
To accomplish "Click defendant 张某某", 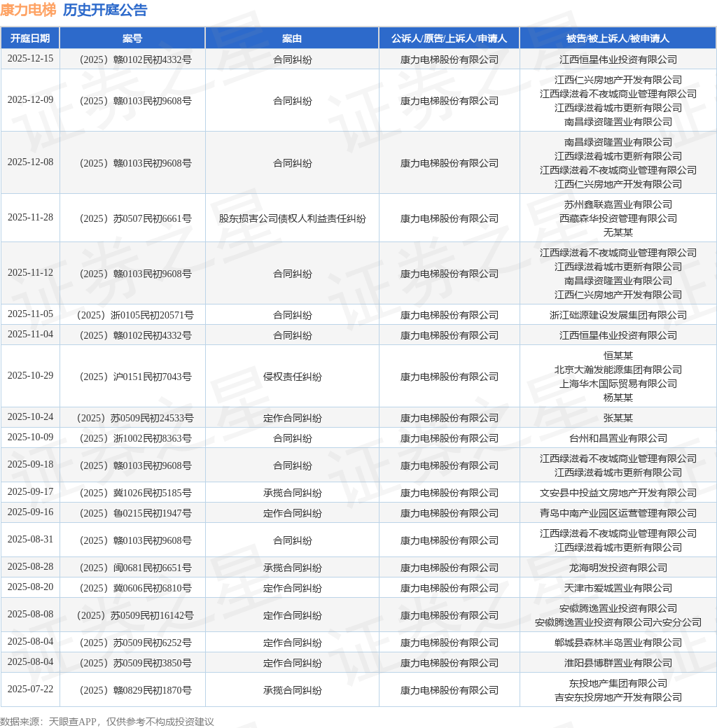I will point(618,418).
